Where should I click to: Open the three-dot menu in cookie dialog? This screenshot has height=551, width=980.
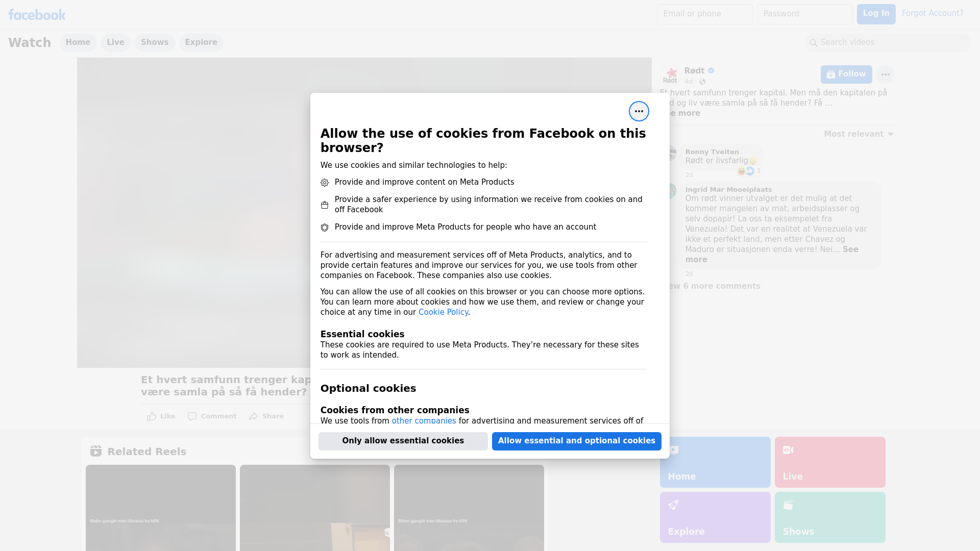point(639,111)
